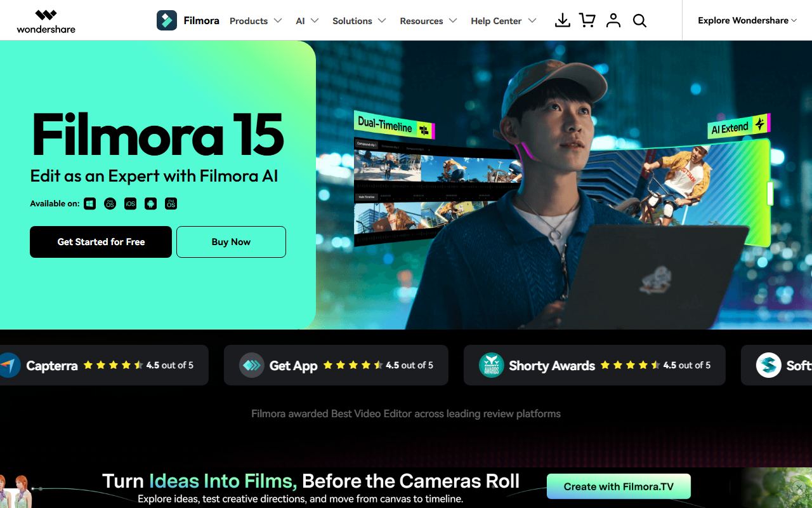Viewport: 812px width, 508px height.
Task: Open the Shorty Awards rating card
Action: click(x=594, y=365)
